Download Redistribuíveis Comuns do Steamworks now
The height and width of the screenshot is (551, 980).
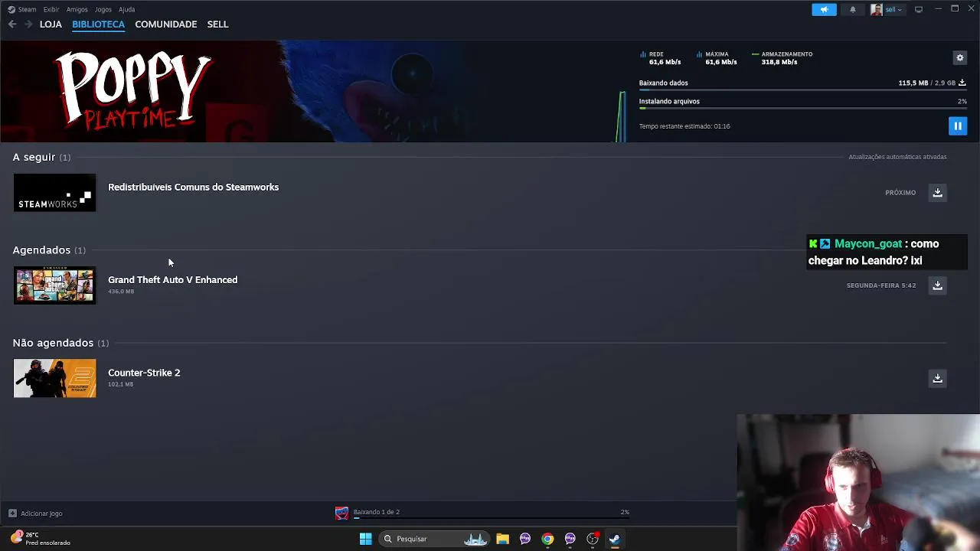coord(937,193)
